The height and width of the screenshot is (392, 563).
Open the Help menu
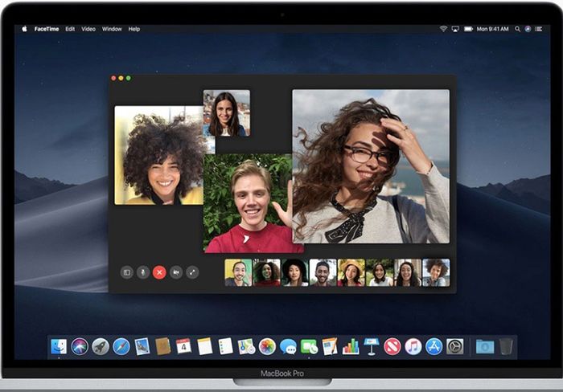point(134,29)
